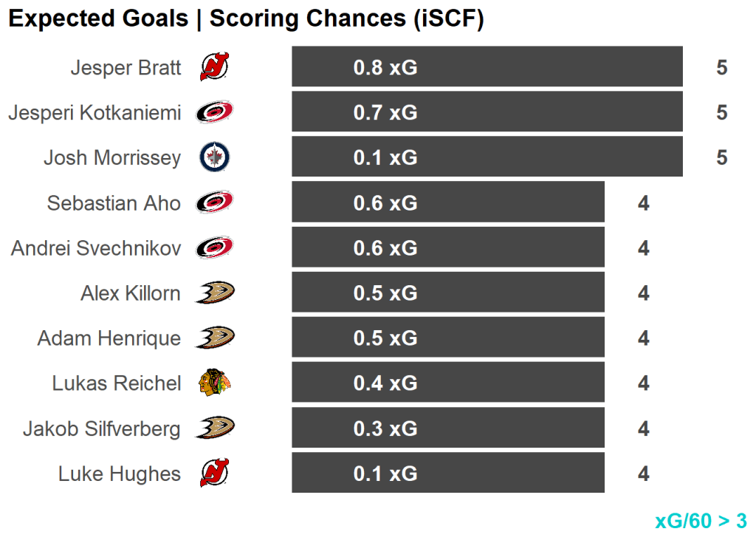This screenshot has width=756, height=540.
Task: Select the Devils logo next to Luke Hughes
Action: click(214, 474)
